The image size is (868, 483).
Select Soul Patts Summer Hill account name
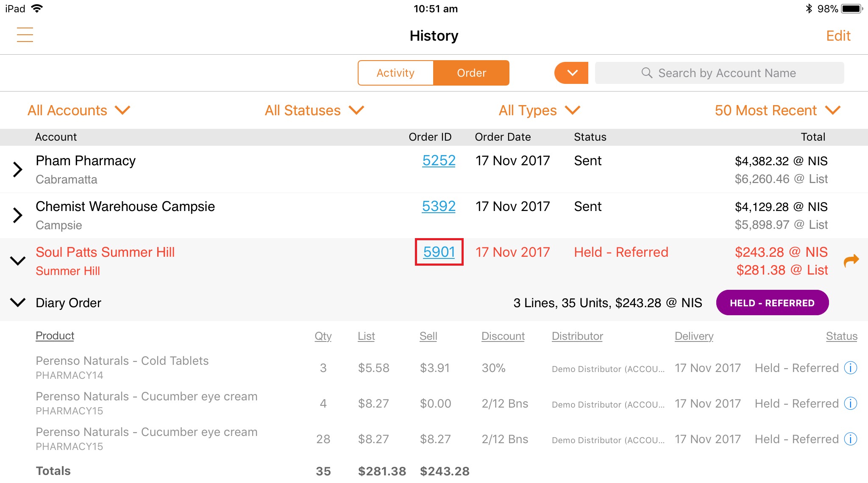(105, 253)
